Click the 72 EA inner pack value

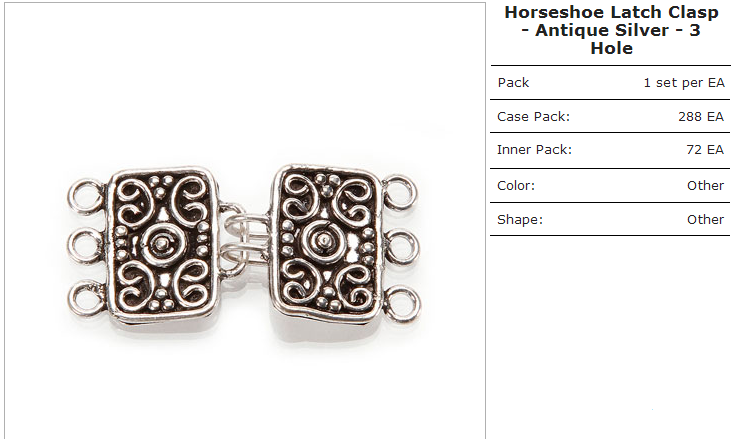click(705, 150)
